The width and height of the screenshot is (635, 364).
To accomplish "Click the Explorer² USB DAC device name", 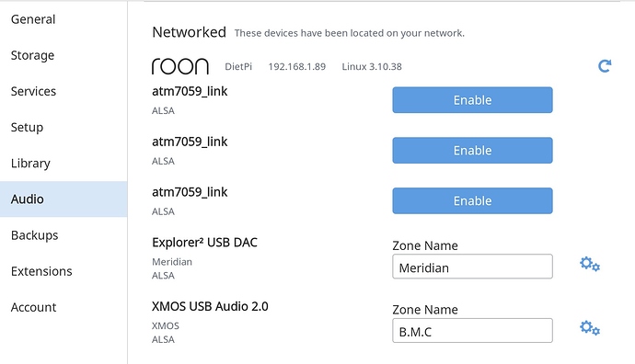I will pos(204,243).
